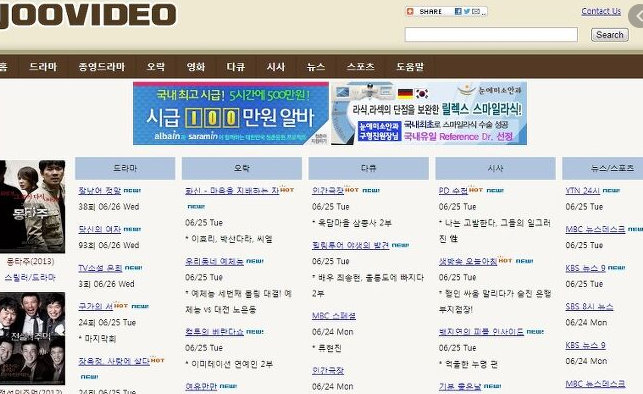643x394 pixels.
Task: Click inside the search text box
Action: pyautogui.click(x=491, y=34)
